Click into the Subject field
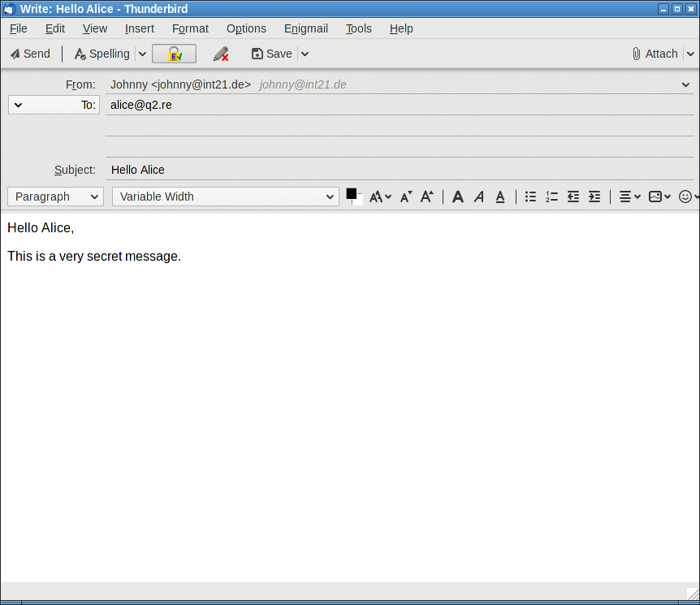The width and height of the screenshot is (700, 605). click(x=398, y=170)
